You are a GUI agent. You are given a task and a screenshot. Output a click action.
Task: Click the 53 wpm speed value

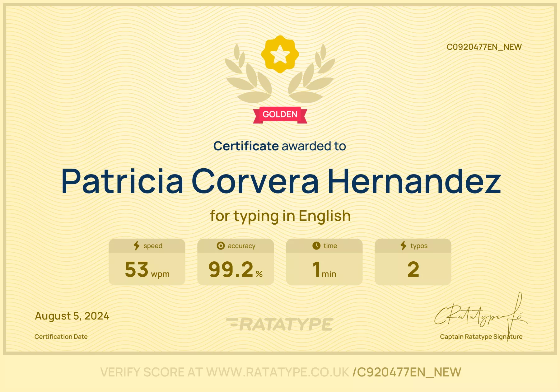pyautogui.click(x=147, y=269)
